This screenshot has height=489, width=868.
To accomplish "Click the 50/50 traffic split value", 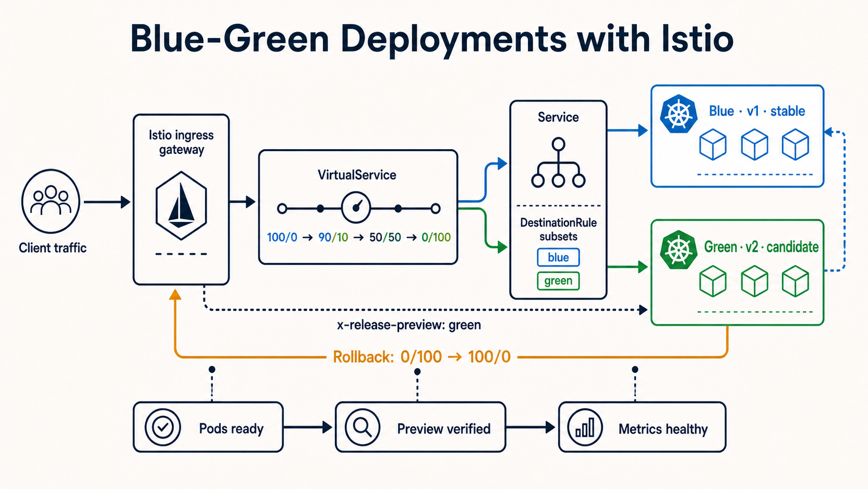I will click(385, 237).
